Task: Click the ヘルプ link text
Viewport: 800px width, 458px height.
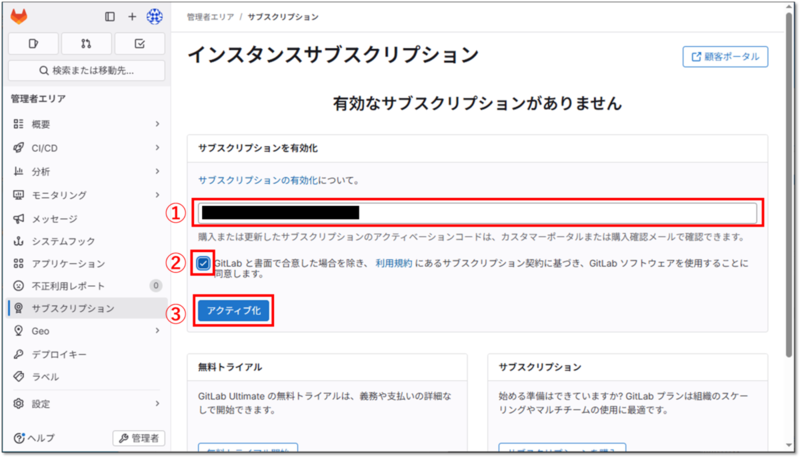Action: pos(41,438)
